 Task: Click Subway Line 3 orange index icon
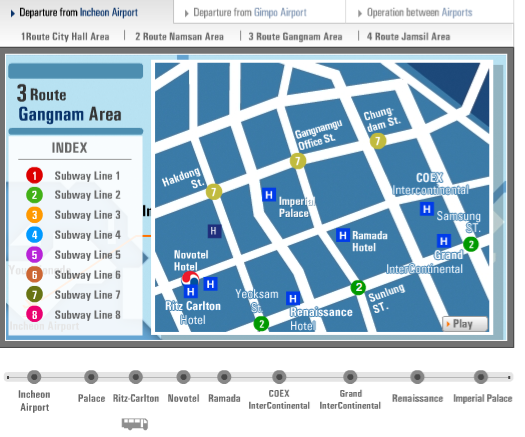[34, 215]
